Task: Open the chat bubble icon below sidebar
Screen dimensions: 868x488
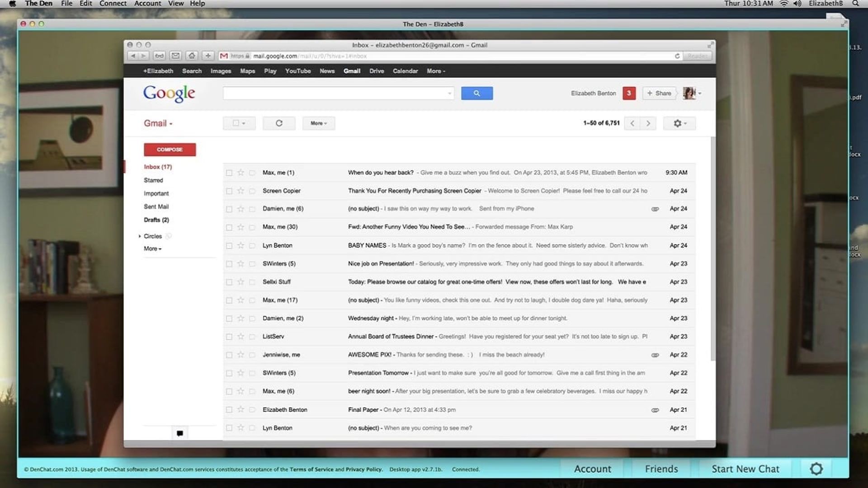Action: 179,433
